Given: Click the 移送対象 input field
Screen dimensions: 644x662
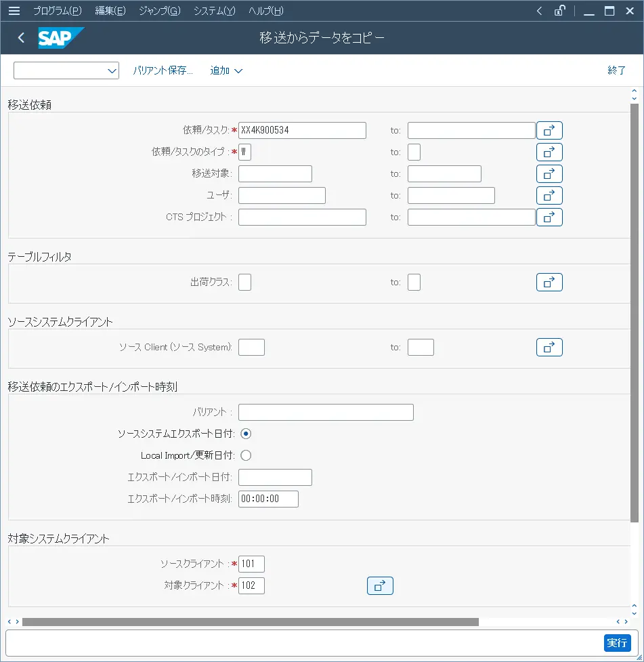Looking at the screenshot, I should [x=275, y=174].
